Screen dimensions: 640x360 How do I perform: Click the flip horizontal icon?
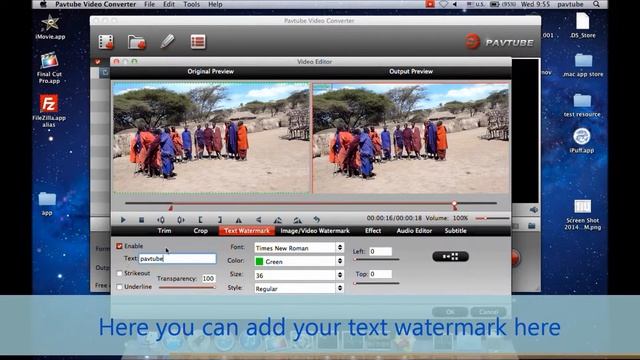click(239, 220)
